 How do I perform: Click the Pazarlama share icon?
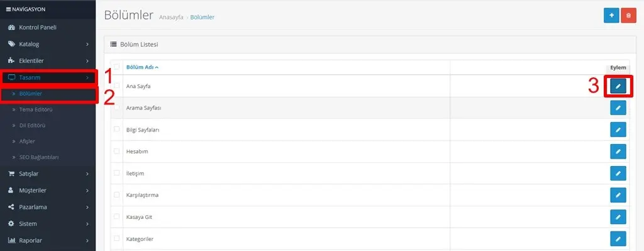pos(11,207)
